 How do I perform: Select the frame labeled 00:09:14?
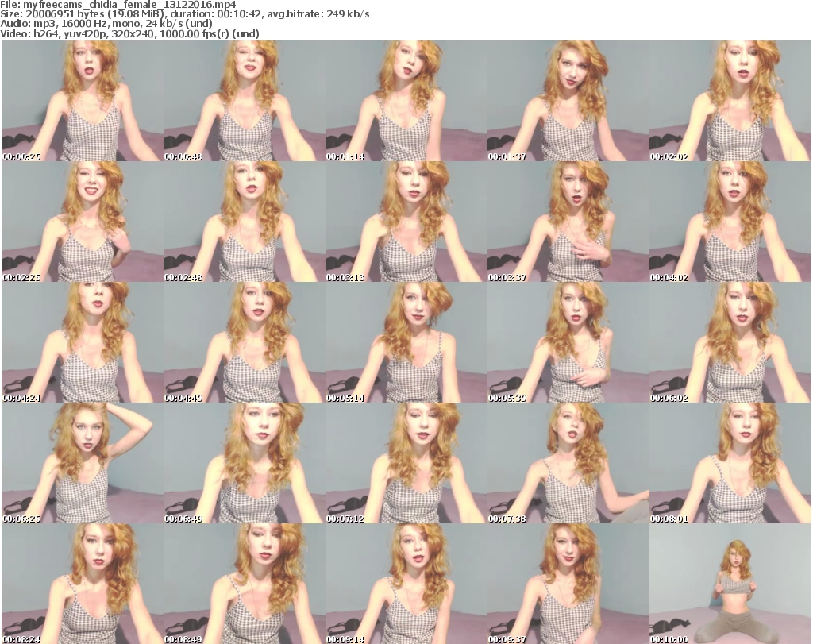(406, 584)
